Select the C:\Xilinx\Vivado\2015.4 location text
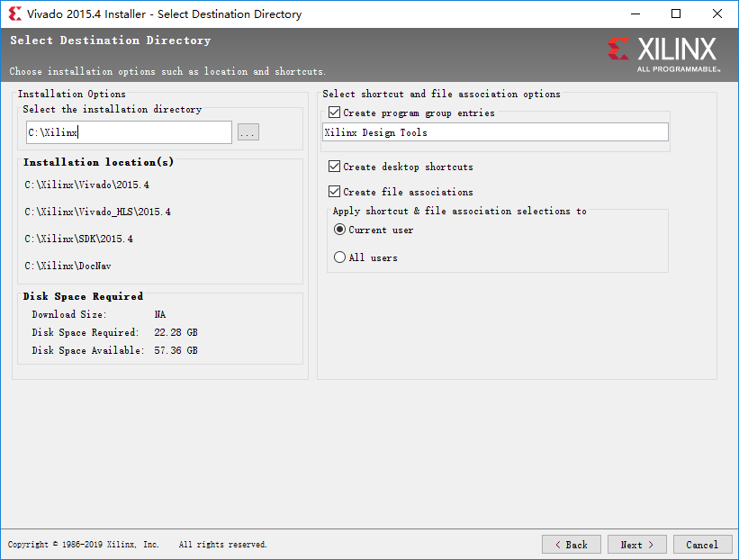739x560 pixels. (x=87, y=185)
